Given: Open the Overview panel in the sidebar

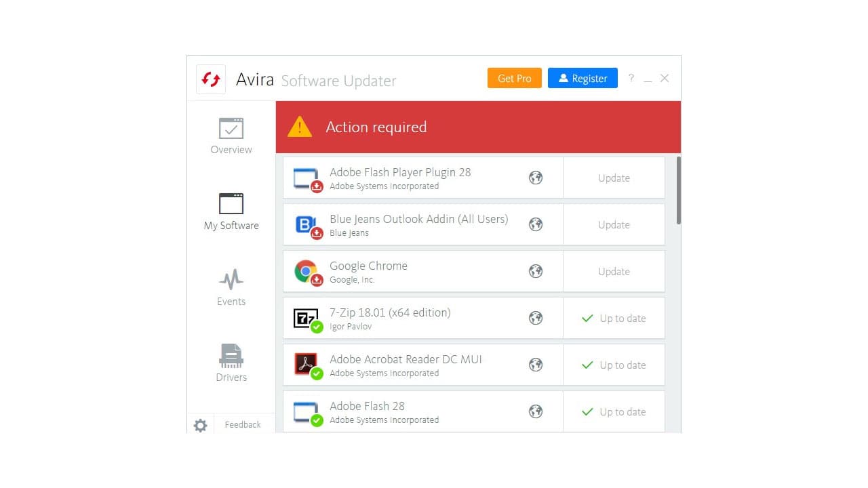Looking at the screenshot, I should pos(231,134).
